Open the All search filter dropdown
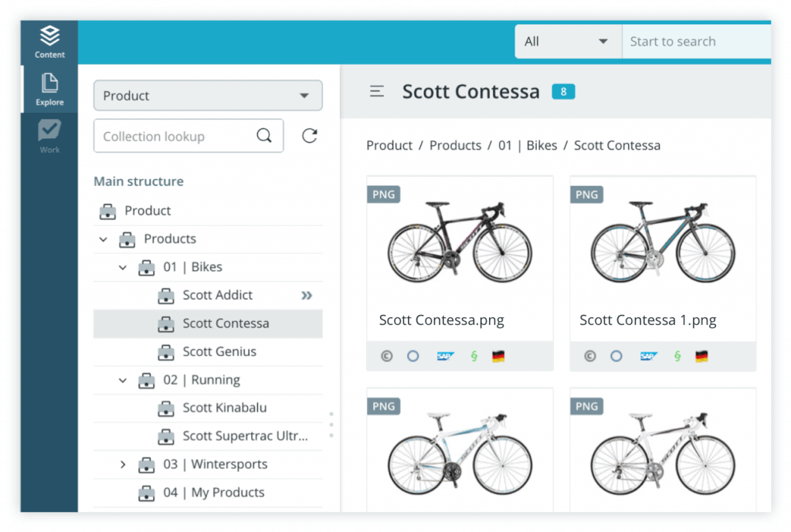This screenshot has width=791, height=532. tap(568, 42)
